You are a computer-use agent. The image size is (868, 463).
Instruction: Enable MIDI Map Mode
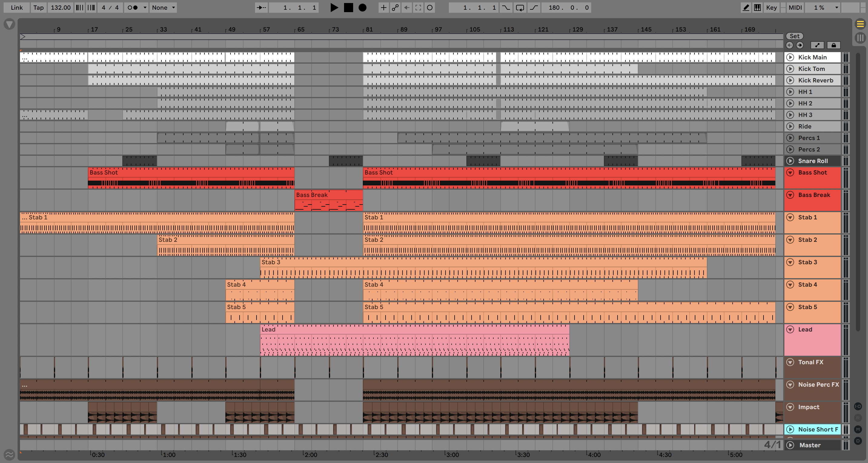pyautogui.click(x=795, y=7)
